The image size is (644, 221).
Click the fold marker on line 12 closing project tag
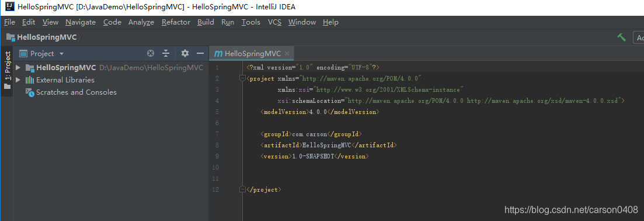pyautogui.click(x=242, y=189)
